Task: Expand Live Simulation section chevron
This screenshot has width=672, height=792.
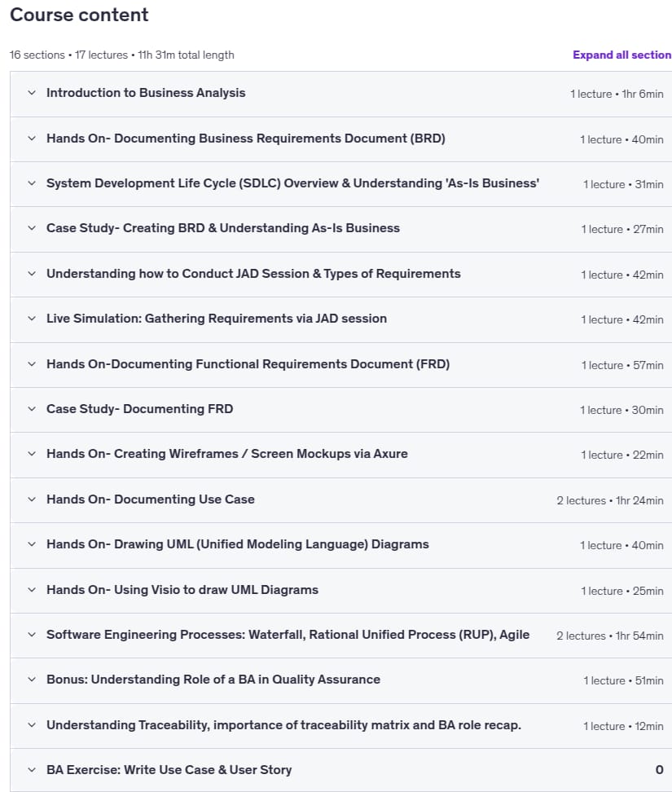Action: [32, 319]
